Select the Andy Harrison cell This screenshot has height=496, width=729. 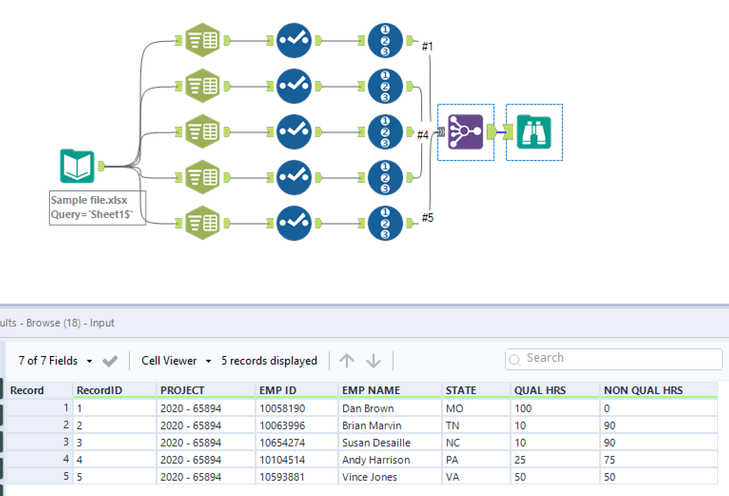(390, 460)
